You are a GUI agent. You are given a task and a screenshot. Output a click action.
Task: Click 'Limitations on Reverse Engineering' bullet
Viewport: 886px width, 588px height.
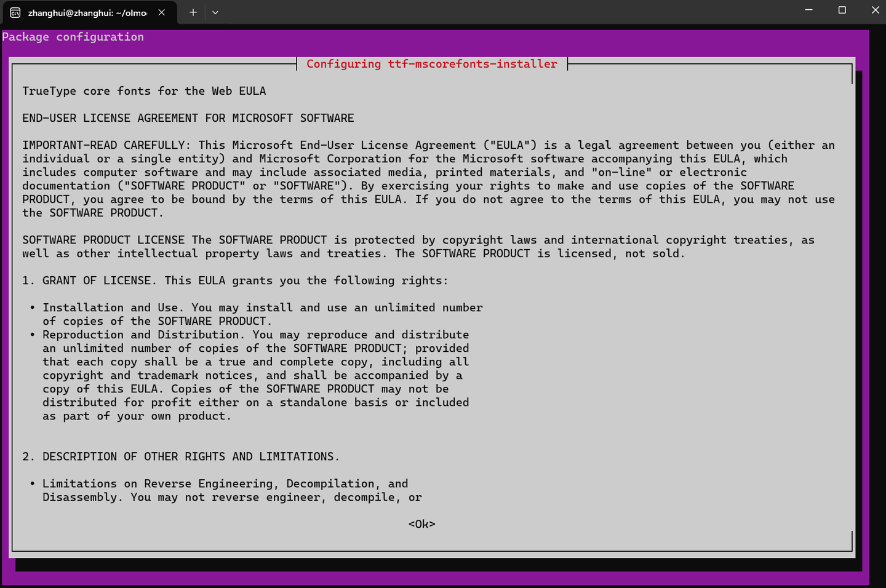pos(158,483)
